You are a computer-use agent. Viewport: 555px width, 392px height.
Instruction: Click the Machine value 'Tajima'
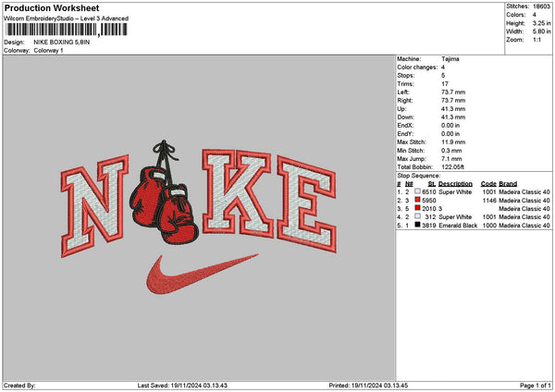(x=450, y=59)
